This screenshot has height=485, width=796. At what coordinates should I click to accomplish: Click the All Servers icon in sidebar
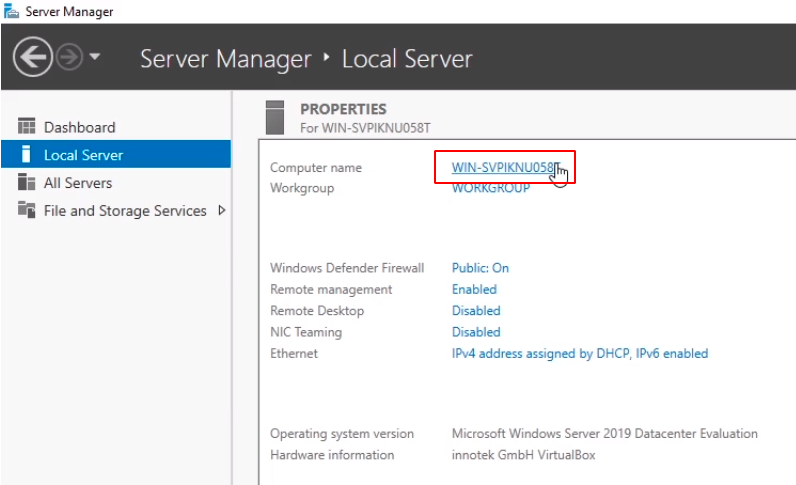pyautogui.click(x=26, y=182)
